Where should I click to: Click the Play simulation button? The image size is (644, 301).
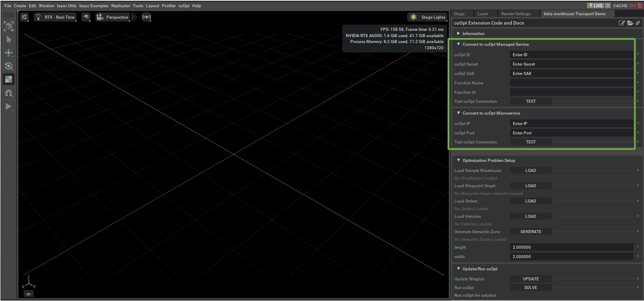[9, 107]
